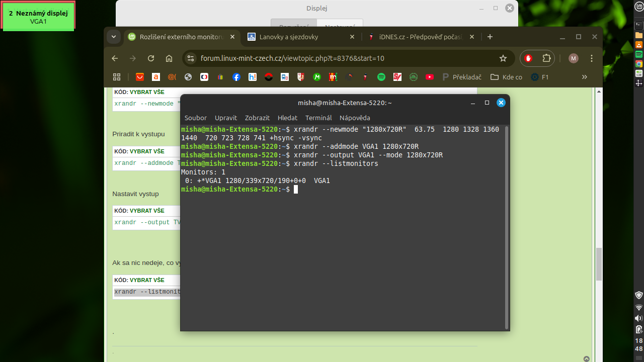Open the Kde co bookmarks folder
This screenshot has height=362, width=644.
(x=506, y=77)
